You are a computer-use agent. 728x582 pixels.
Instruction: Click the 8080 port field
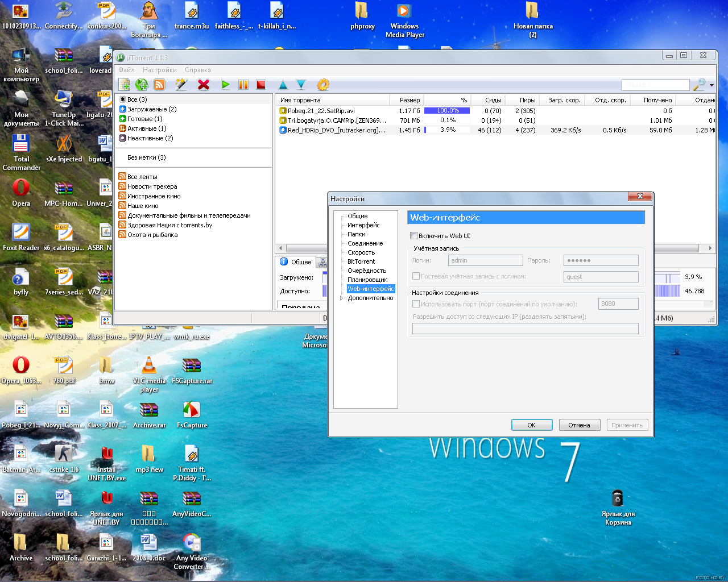pyautogui.click(x=619, y=304)
